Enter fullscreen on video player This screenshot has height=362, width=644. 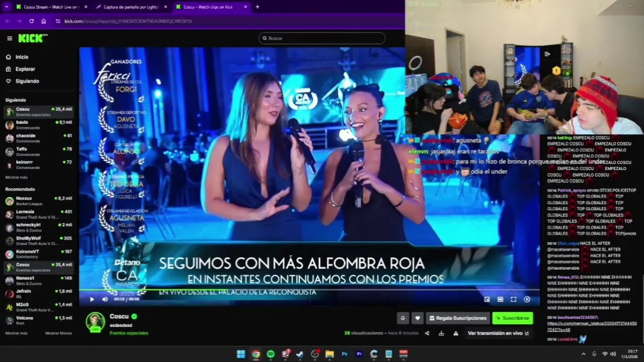513,299
